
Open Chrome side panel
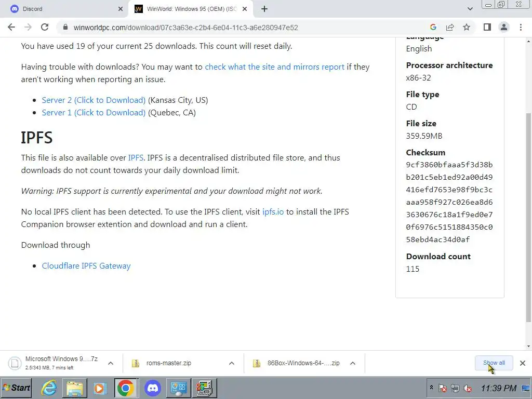(x=487, y=27)
